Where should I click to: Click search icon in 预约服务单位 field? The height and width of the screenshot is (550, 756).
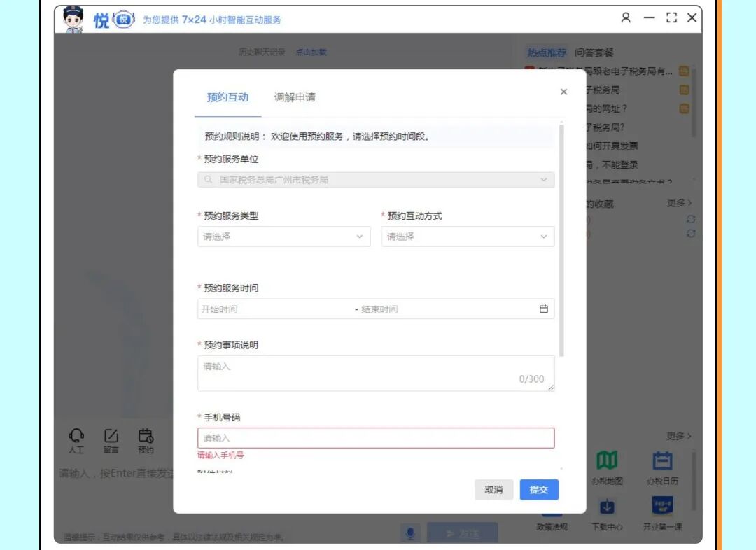(208, 180)
